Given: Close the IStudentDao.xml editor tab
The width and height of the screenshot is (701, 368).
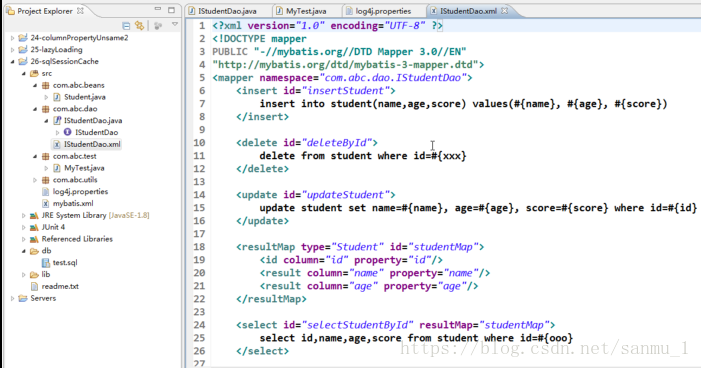Looking at the screenshot, I should [504, 11].
